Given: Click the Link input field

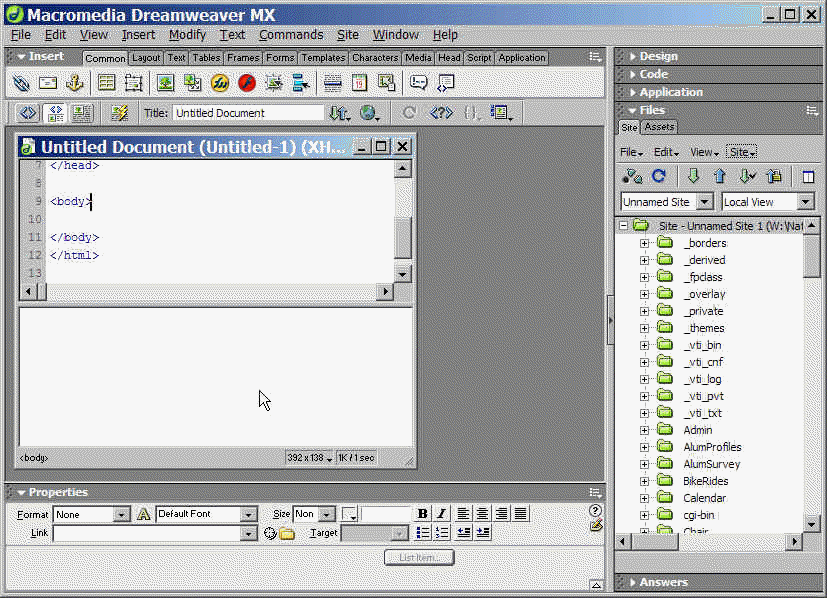Looking at the screenshot, I should (147, 533).
